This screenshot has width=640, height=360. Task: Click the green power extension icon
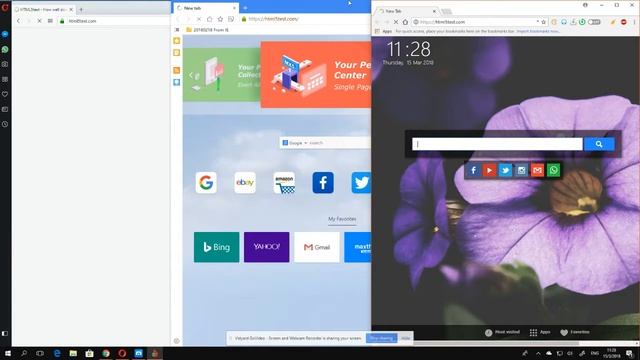[x=582, y=22]
